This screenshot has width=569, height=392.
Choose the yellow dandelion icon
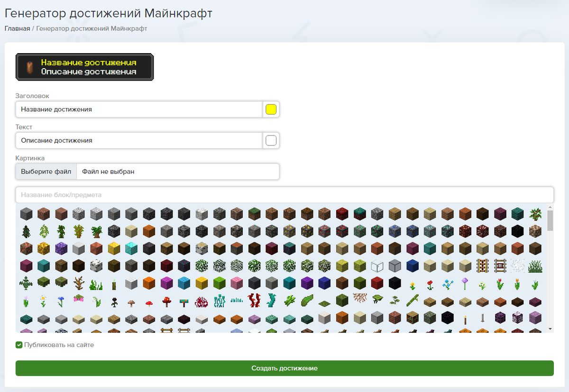[412, 285]
